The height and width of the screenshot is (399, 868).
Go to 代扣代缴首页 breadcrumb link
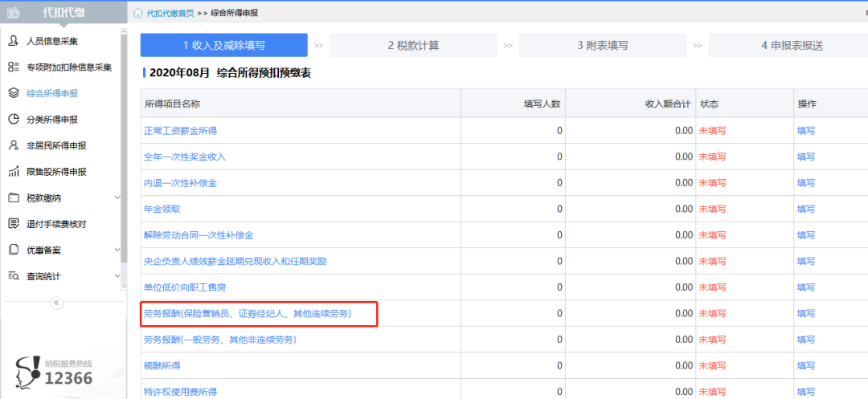(x=170, y=14)
